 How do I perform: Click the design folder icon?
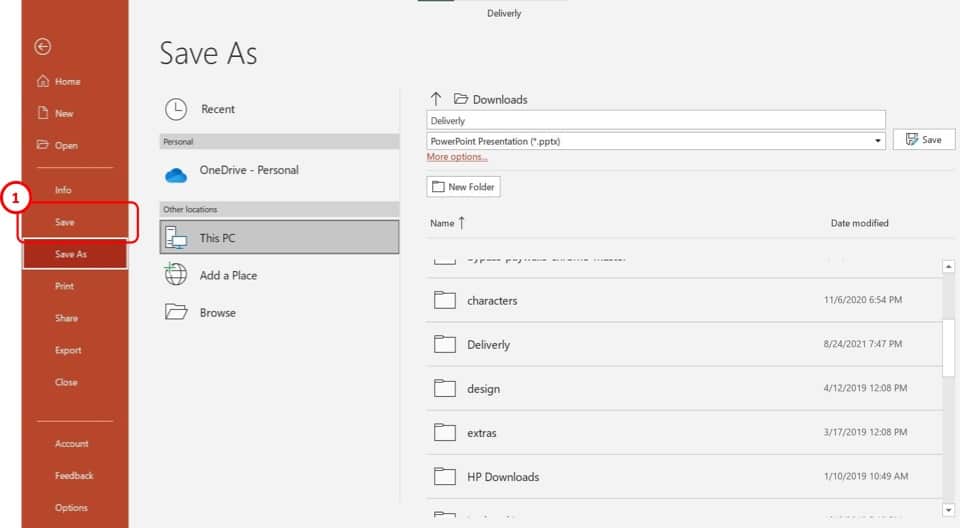coord(444,388)
